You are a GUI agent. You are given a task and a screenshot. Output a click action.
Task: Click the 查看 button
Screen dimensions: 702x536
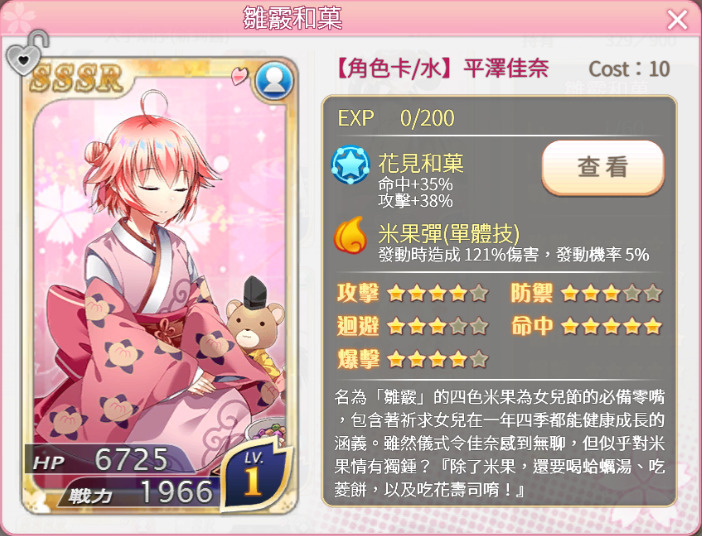603,167
